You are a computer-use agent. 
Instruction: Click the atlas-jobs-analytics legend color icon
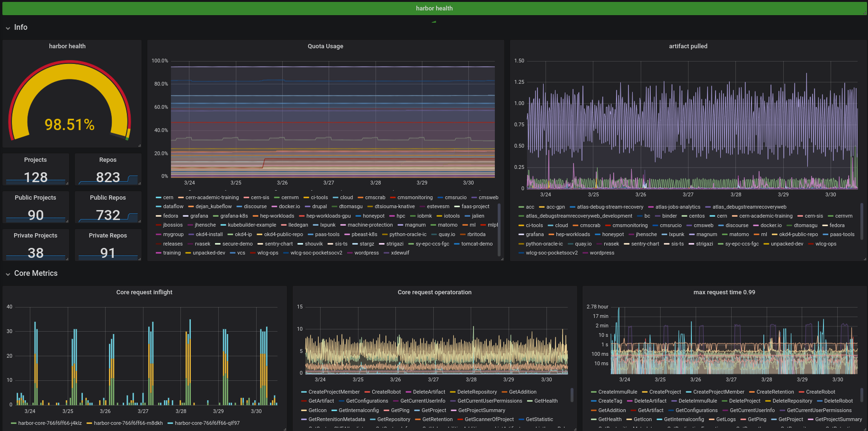pyautogui.click(x=651, y=207)
